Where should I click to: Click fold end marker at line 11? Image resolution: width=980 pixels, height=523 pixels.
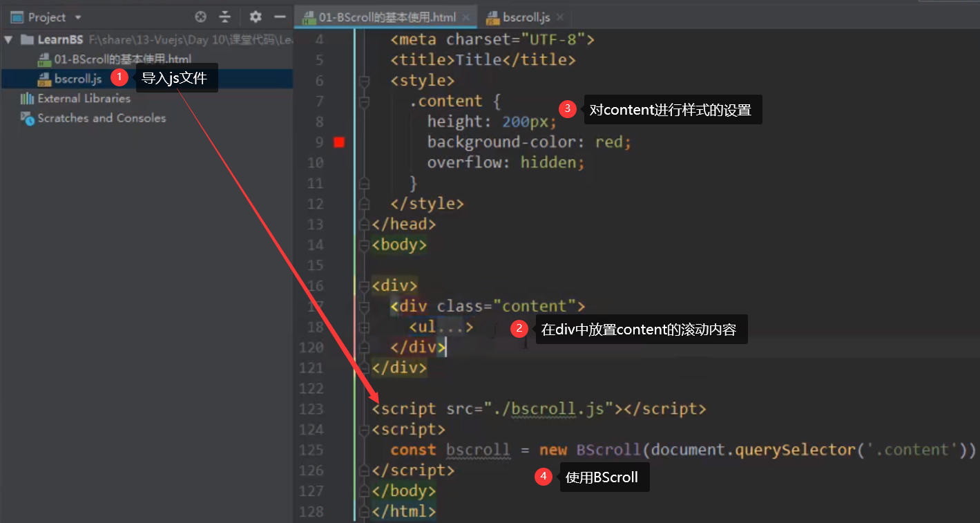[x=365, y=183]
